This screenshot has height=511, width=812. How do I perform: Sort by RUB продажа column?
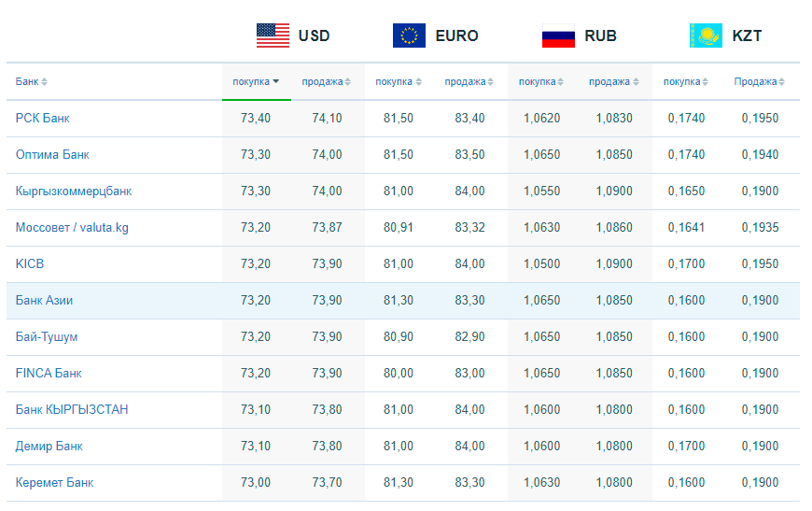(613, 82)
